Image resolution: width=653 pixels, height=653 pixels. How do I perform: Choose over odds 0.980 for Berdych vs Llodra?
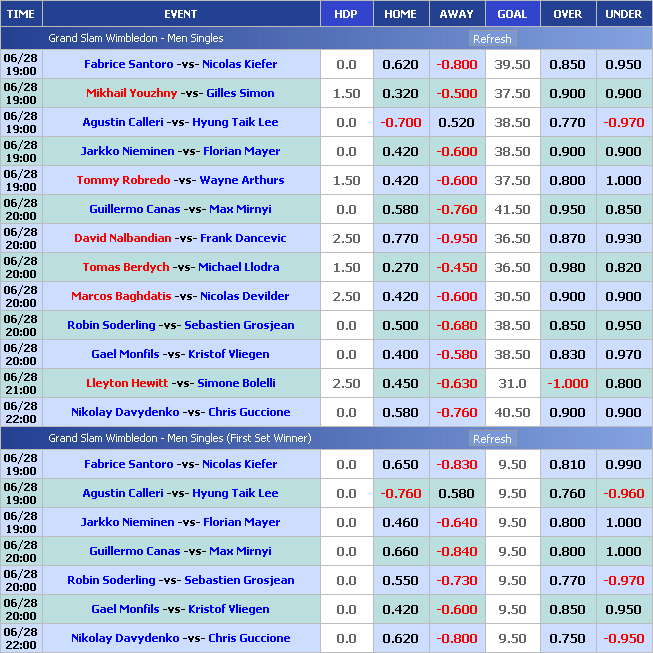coord(567,267)
